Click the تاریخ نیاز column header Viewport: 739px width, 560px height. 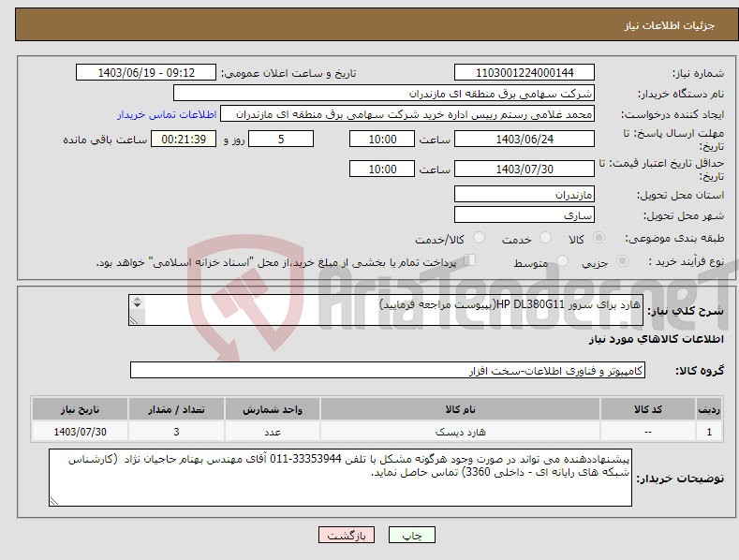pyautogui.click(x=81, y=409)
